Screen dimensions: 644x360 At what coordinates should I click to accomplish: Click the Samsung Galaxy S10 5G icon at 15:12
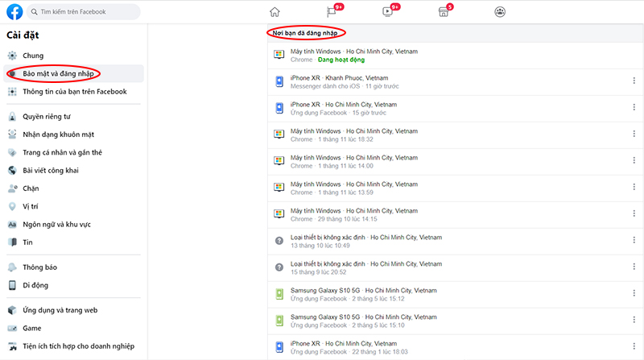point(279,294)
